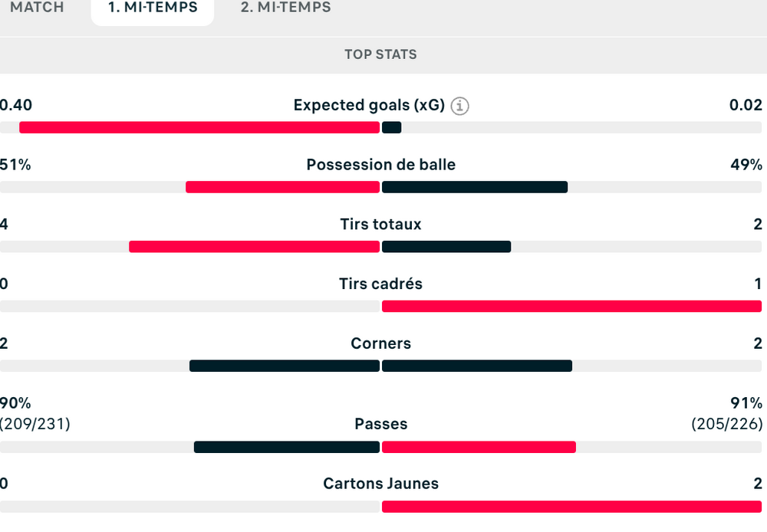Click the TOP STATS section header
This screenshot has width=767, height=532.
click(380, 54)
